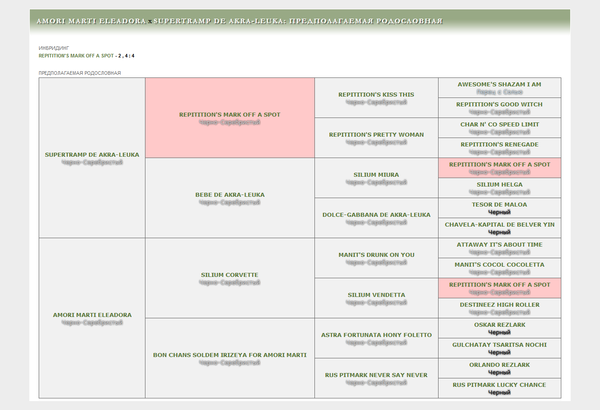Image resolution: width=600 pixels, height=410 pixels.
Task: Click REPITITION'S KISS THIS entry
Action: tap(376, 95)
